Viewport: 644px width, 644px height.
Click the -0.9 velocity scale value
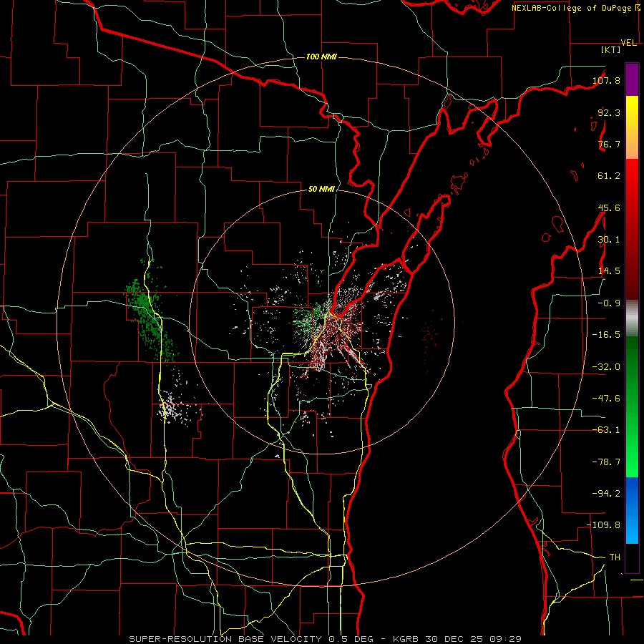point(609,303)
